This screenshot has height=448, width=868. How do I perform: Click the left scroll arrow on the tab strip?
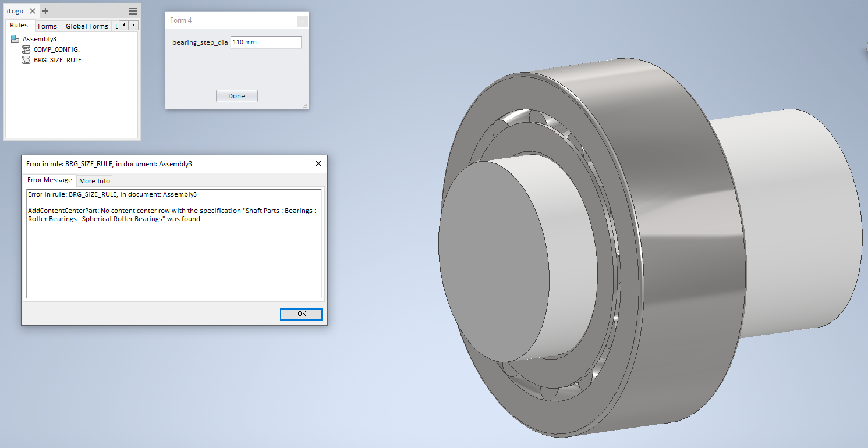point(124,26)
